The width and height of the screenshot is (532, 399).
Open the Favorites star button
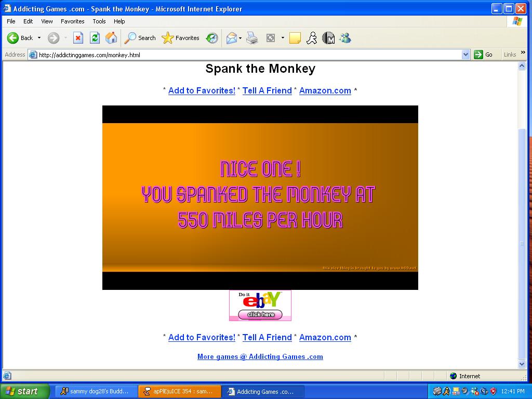180,38
